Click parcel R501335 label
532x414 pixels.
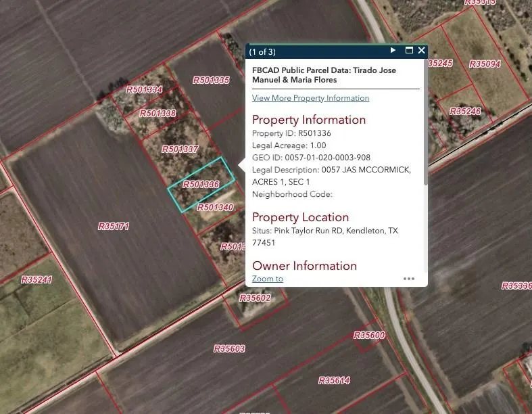click(211, 80)
